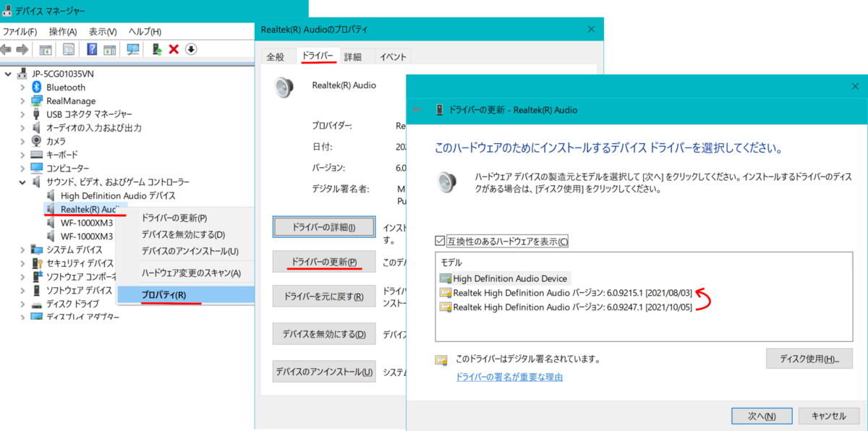Click the back arrow in driver update wizard
The image size is (868, 431).
point(417,110)
